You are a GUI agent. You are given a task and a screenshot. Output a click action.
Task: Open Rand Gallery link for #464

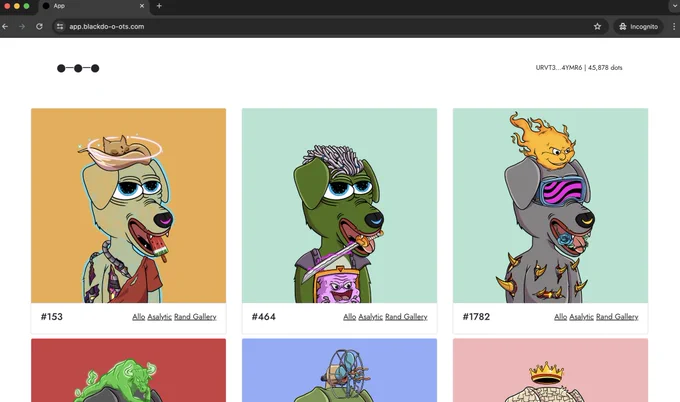tap(406, 317)
